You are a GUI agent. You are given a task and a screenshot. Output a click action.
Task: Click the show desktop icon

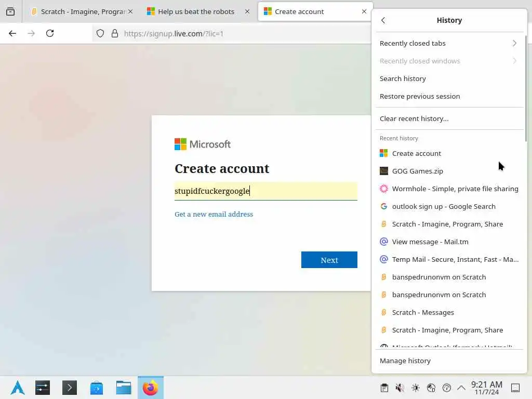[x=515, y=388]
